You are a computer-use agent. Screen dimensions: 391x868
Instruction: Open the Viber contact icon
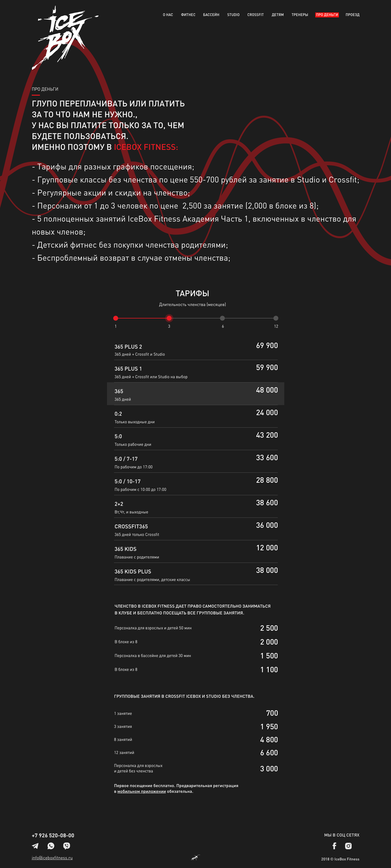click(x=67, y=846)
